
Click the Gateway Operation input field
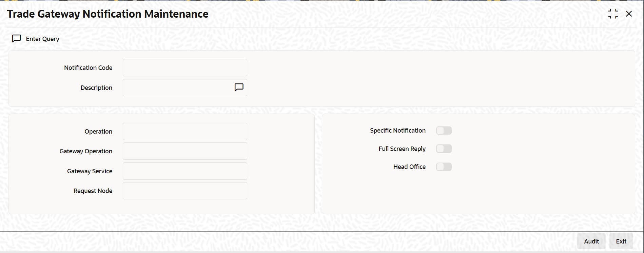185,151
